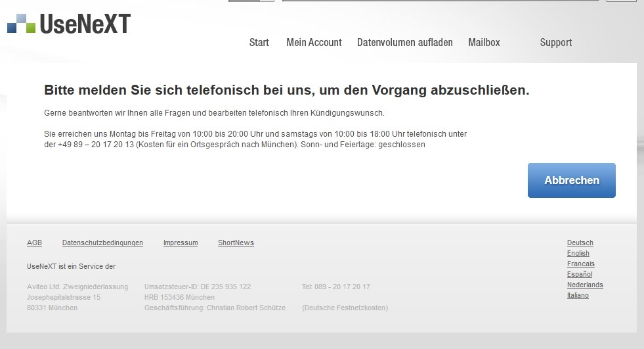644x349 pixels.
Task: Switch language to English
Action: tap(578, 253)
